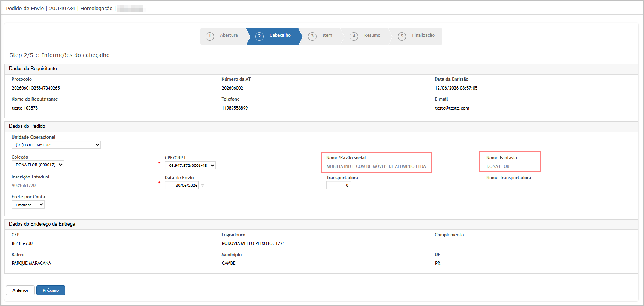Click the Step 2/5 heading text
644x306 pixels.
coord(60,55)
